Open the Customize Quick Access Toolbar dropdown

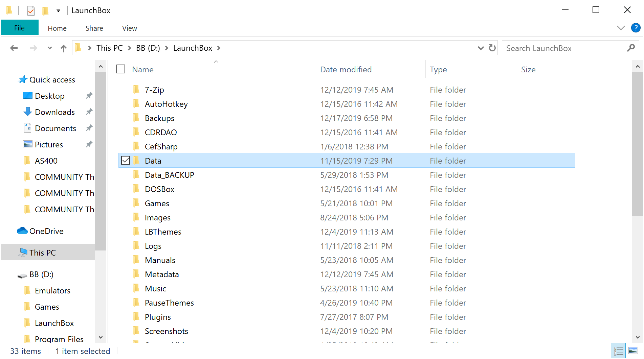pos(58,11)
